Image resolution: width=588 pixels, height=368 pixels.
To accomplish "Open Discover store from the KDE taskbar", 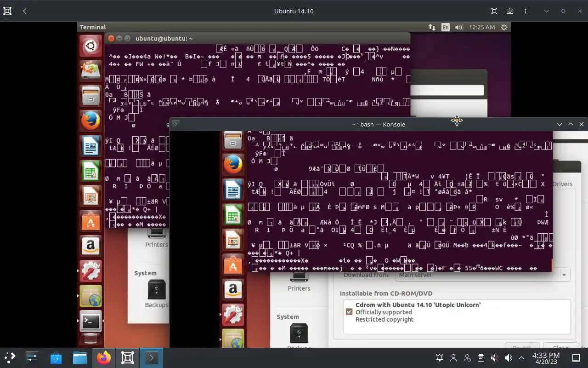I will click(56, 357).
